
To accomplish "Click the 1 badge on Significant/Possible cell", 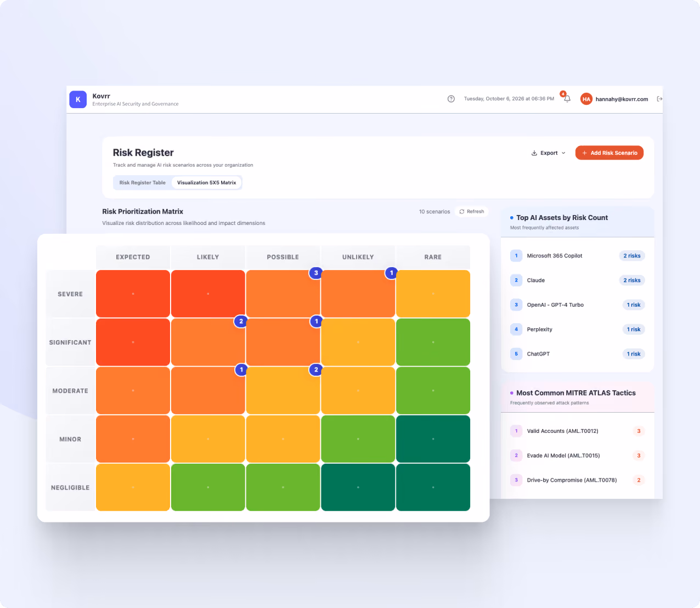I will [x=316, y=321].
